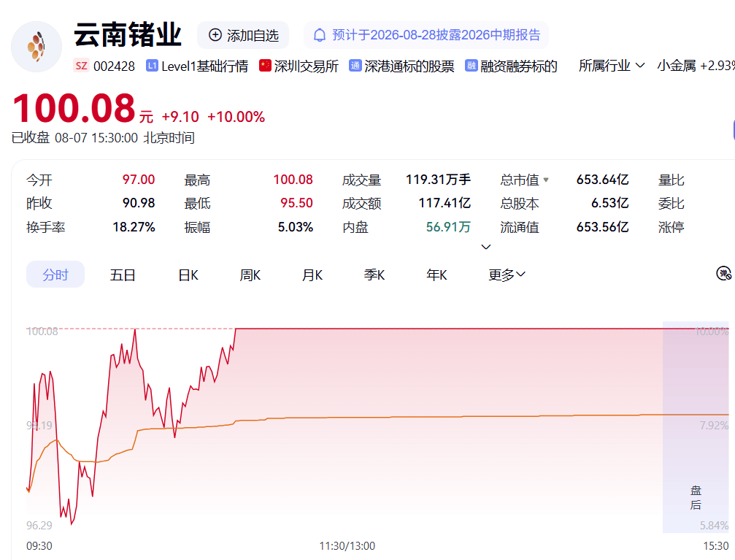
Task: Click the 深圳交易所 flag icon
Action: point(265,66)
